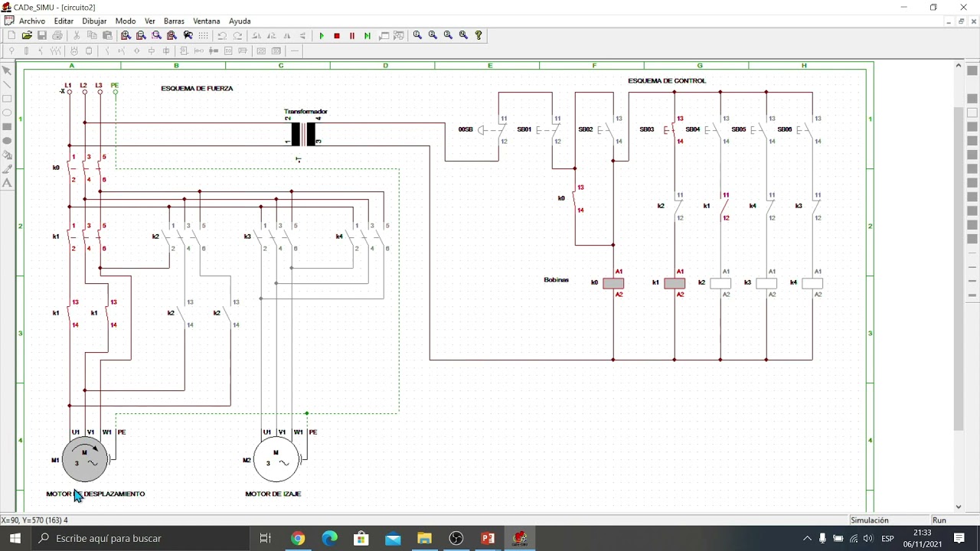Open the cable and connection line library
The image size is (980, 551).
(x=294, y=51)
